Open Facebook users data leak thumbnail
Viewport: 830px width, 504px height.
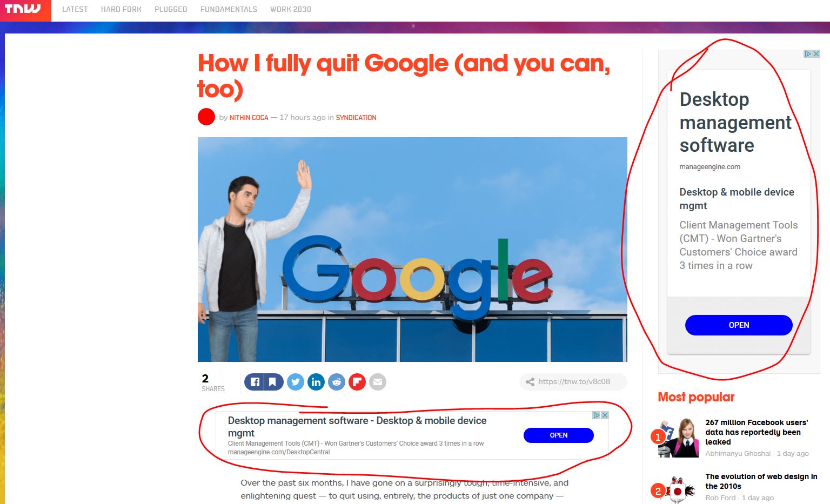pos(677,437)
